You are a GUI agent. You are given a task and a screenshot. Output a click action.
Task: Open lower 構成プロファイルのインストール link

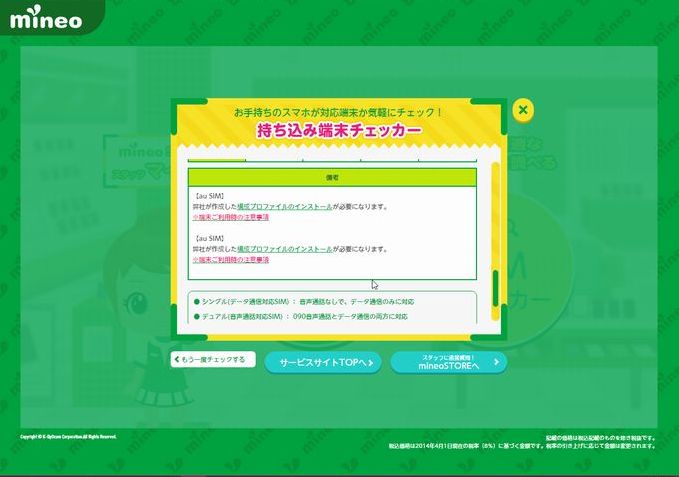(x=285, y=249)
